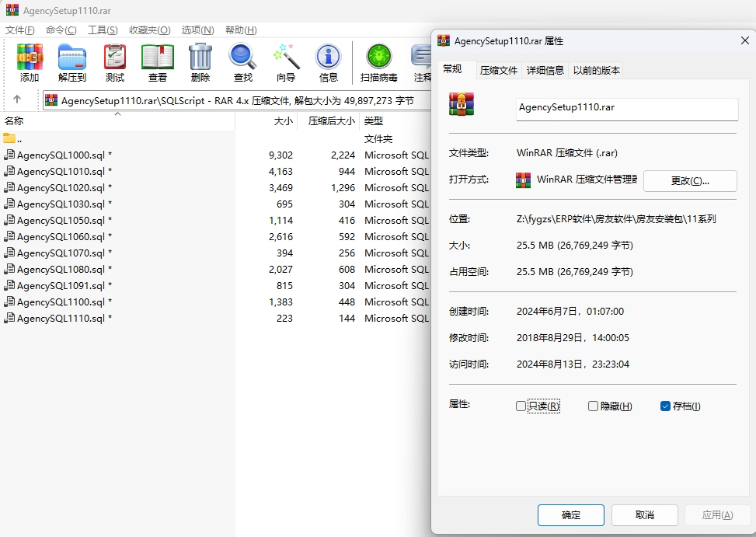Screen dimensions: 756x537
Task: Toggle the 隐藏(H) hidden checkbox
Action: (593, 406)
